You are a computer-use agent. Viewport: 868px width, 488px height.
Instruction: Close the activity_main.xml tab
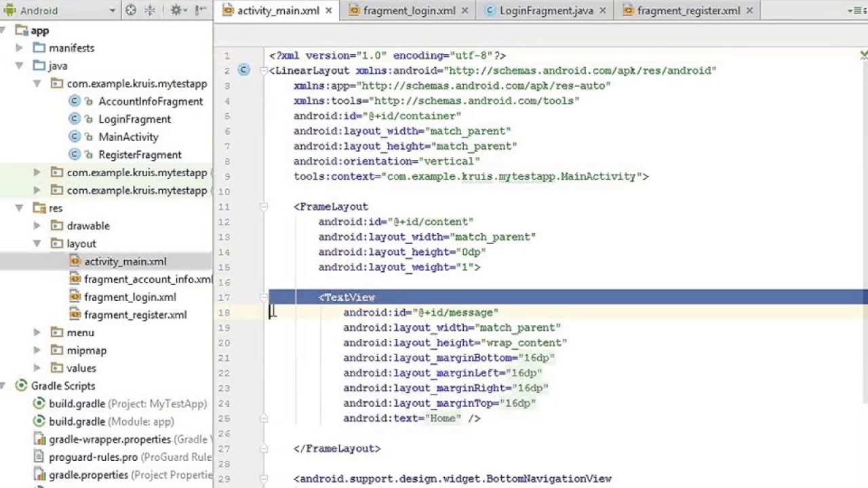(329, 11)
